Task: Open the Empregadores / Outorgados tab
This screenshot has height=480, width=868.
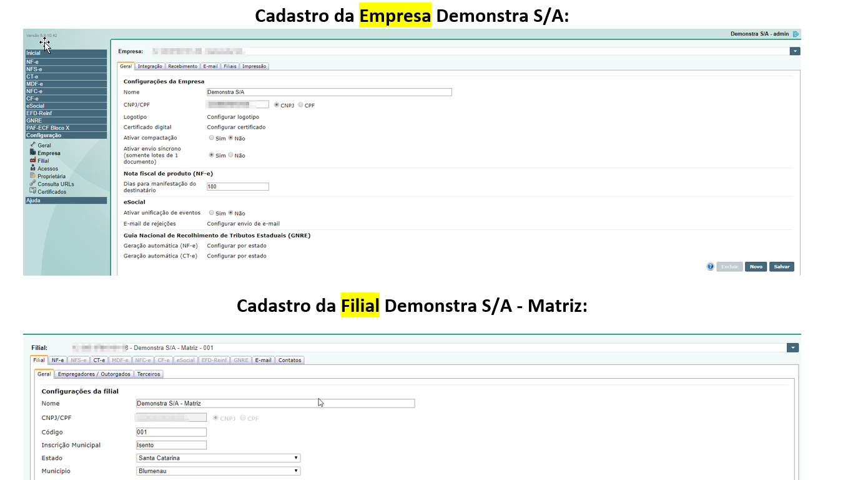Action: (x=94, y=374)
